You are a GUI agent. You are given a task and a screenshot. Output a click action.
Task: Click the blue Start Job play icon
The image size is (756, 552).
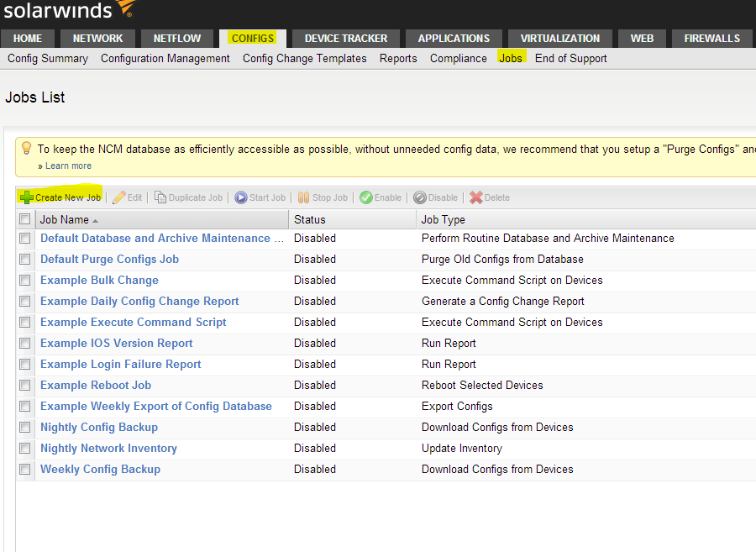tap(240, 197)
